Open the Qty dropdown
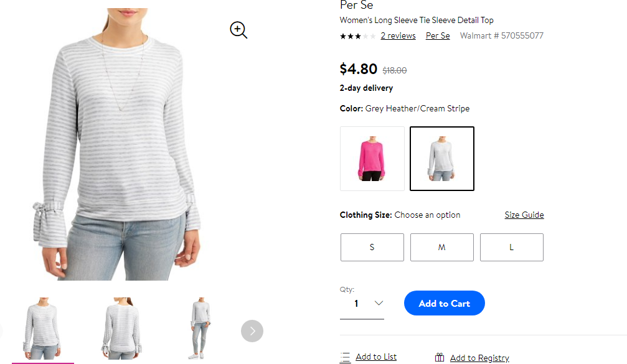 coord(362,304)
